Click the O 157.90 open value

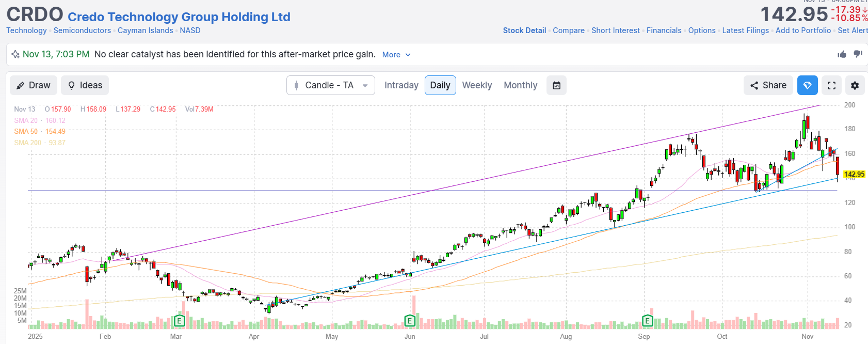tap(58, 110)
